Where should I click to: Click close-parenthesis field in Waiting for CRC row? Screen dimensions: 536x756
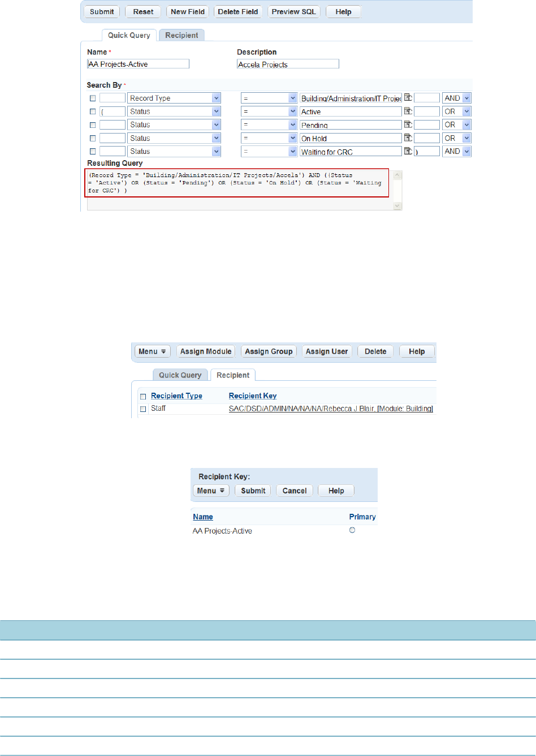click(x=427, y=151)
